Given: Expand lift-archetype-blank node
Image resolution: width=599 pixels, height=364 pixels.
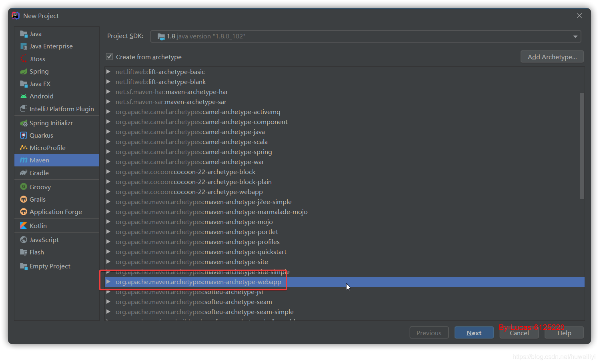Looking at the screenshot, I should [108, 82].
